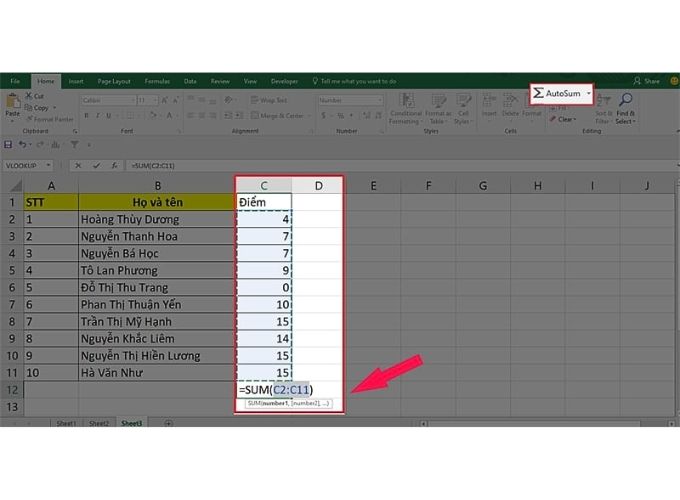Open Format as Table gallery
The width and height of the screenshot is (680, 500).
(438, 108)
